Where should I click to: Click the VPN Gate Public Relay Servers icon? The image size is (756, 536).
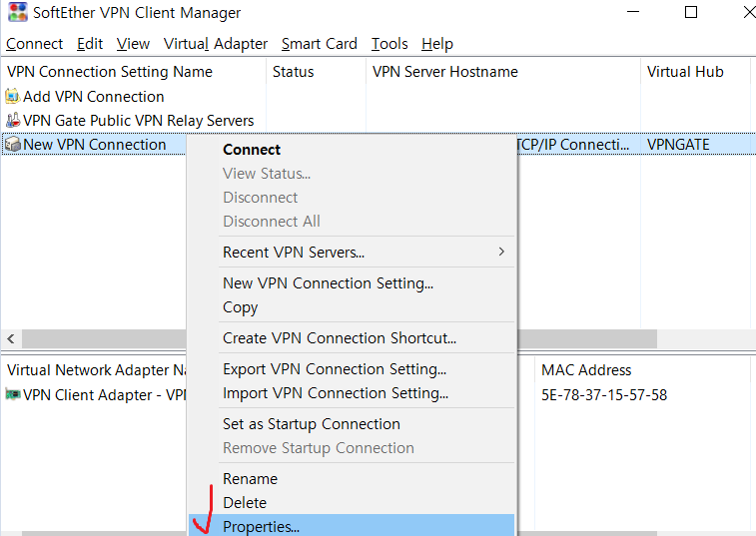point(13,120)
